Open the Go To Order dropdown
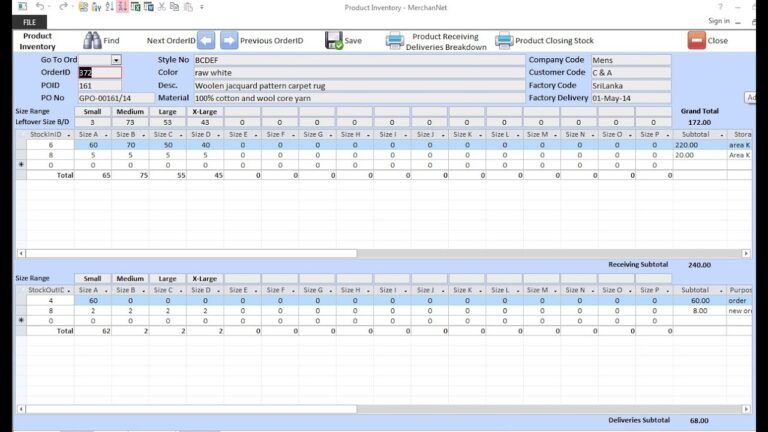This screenshot has height=432, width=768. click(116, 60)
